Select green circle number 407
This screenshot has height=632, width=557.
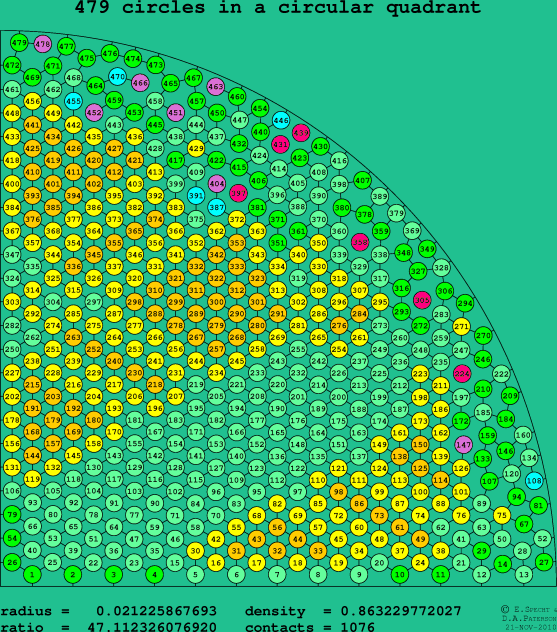[362, 181]
